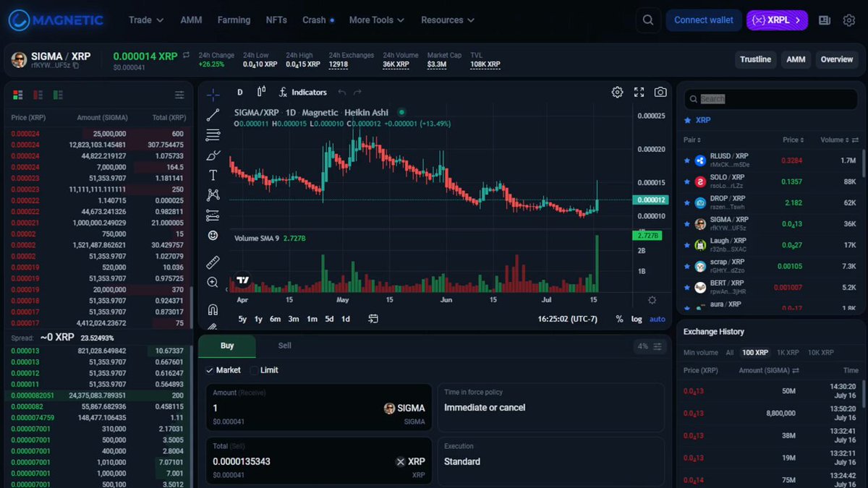Open order book filter settings
Screen dimensions: 868x488
(x=179, y=95)
